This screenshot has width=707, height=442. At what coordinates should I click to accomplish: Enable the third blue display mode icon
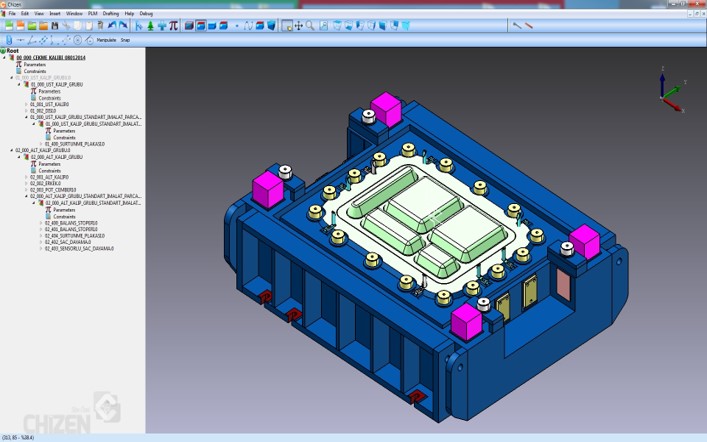point(212,26)
